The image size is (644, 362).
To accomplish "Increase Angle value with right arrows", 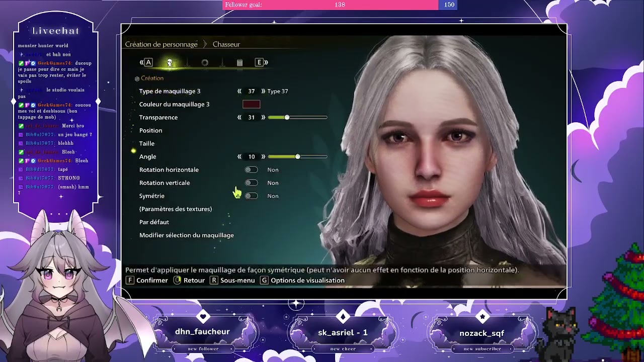I will coord(263,156).
